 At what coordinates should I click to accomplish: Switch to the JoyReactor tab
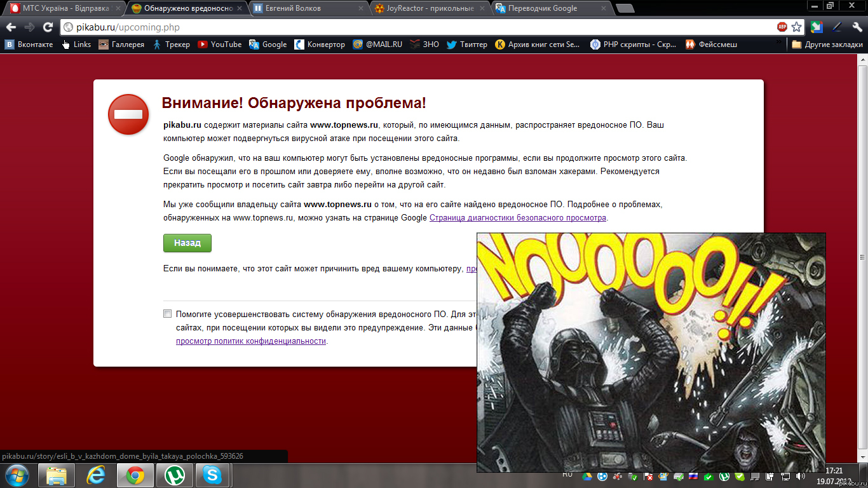(431, 8)
